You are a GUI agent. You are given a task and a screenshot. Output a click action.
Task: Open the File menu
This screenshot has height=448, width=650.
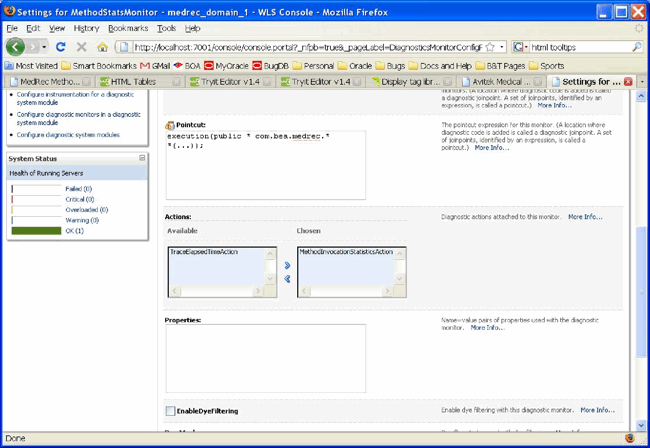pyautogui.click(x=12, y=28)
